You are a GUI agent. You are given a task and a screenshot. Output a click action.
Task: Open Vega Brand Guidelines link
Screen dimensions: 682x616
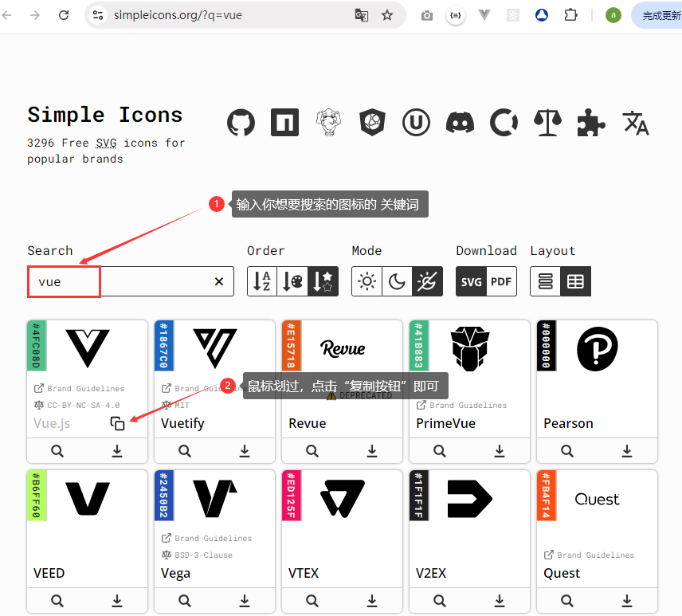coord(206,538)
